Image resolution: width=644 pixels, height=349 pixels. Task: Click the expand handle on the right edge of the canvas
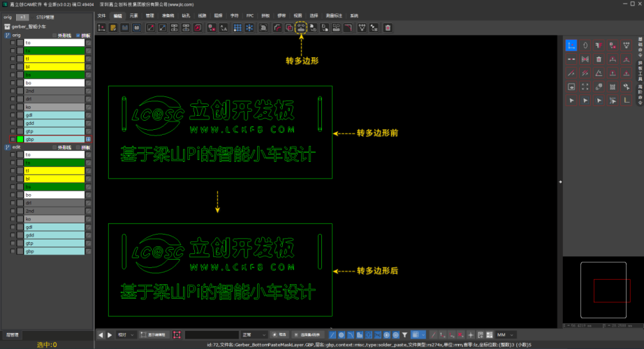pos(560,182)
